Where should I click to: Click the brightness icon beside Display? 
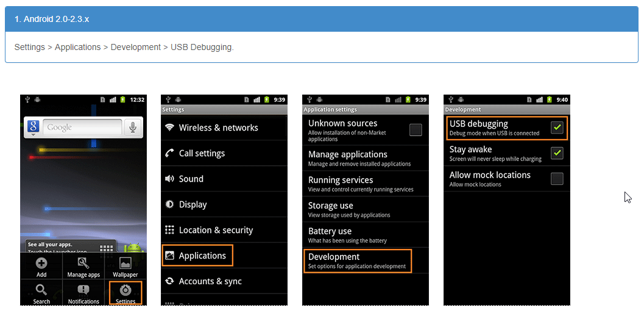pyautogui.click(x=169, y=204)
